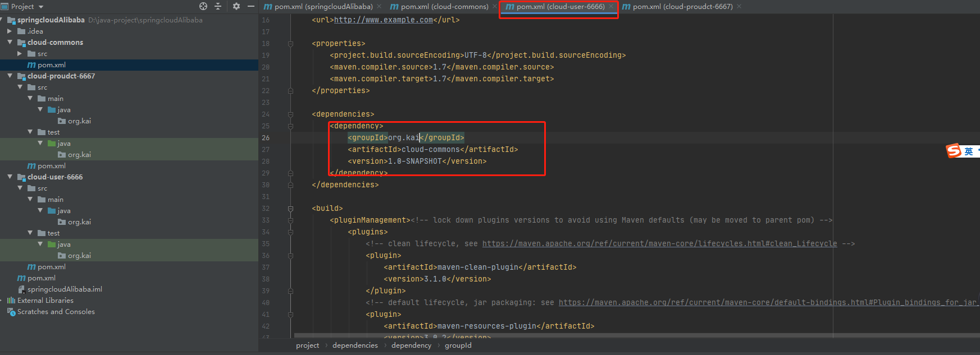Close the pom.xml (cloud-commons) tab
Viewport: 980px width, 355px height.
click(495, 7)
